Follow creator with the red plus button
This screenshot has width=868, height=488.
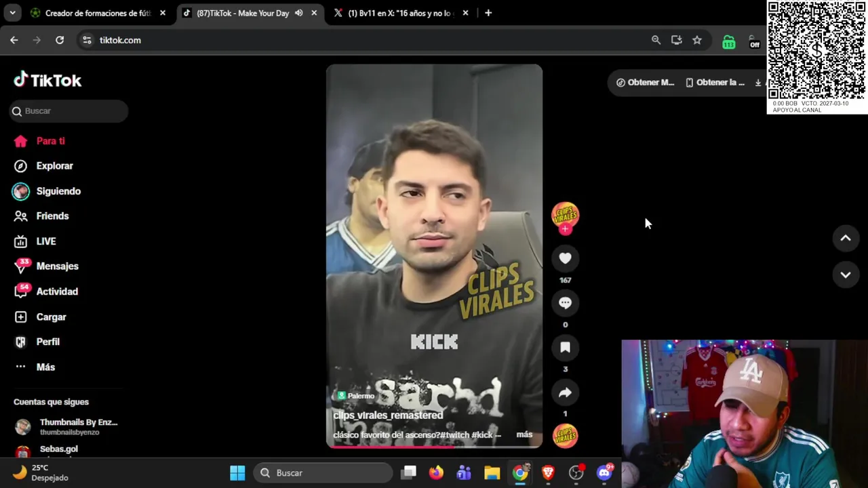point(565,229)
